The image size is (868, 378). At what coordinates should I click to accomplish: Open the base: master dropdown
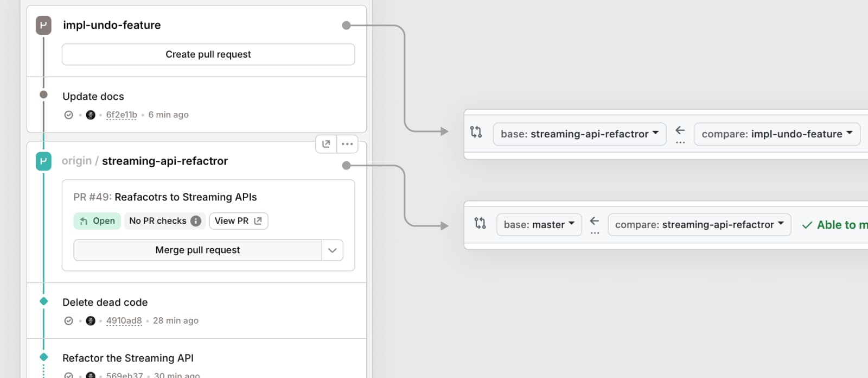point(539,225)
